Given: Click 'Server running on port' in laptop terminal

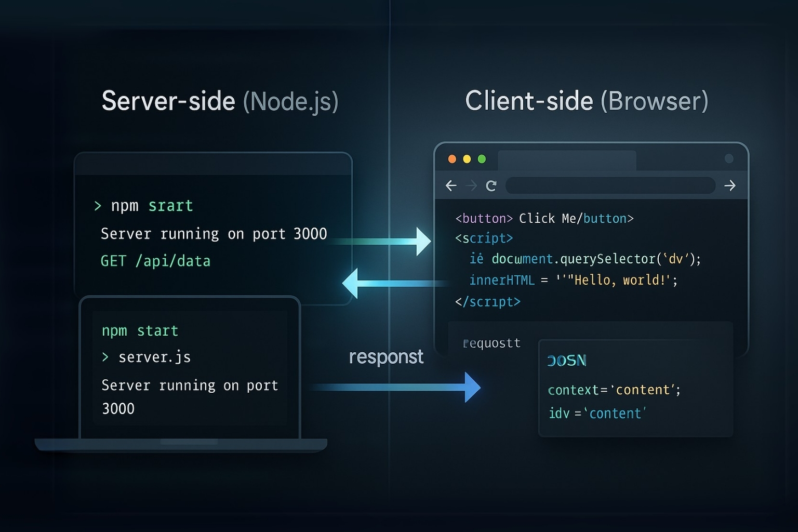Looking at the screenshot, I should click(190, 385).
